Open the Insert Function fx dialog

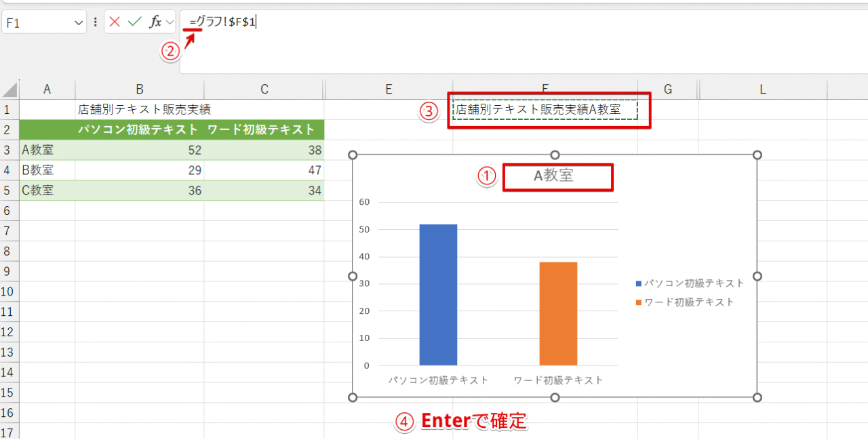[x=155, y=22]
